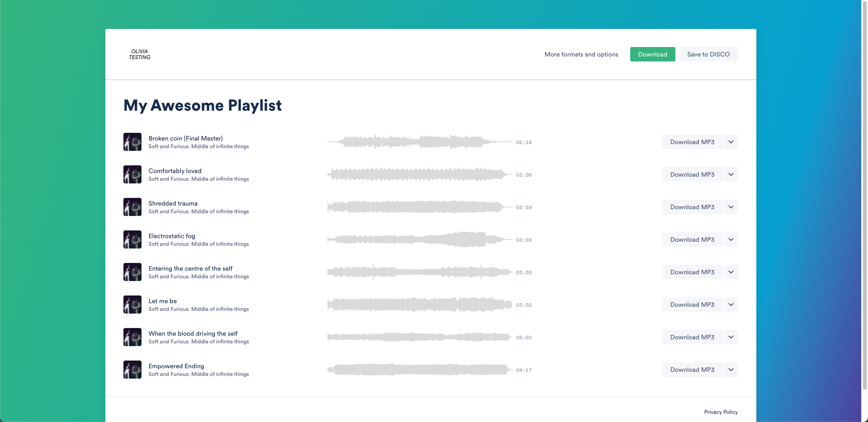Click the green Download button
This screenshot has height=422, width=868.
(x=652, y=54)
